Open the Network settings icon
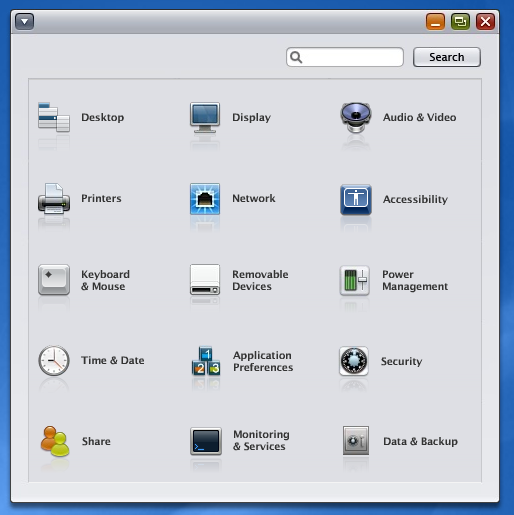The image size is (514, 515). pos(205,198)
